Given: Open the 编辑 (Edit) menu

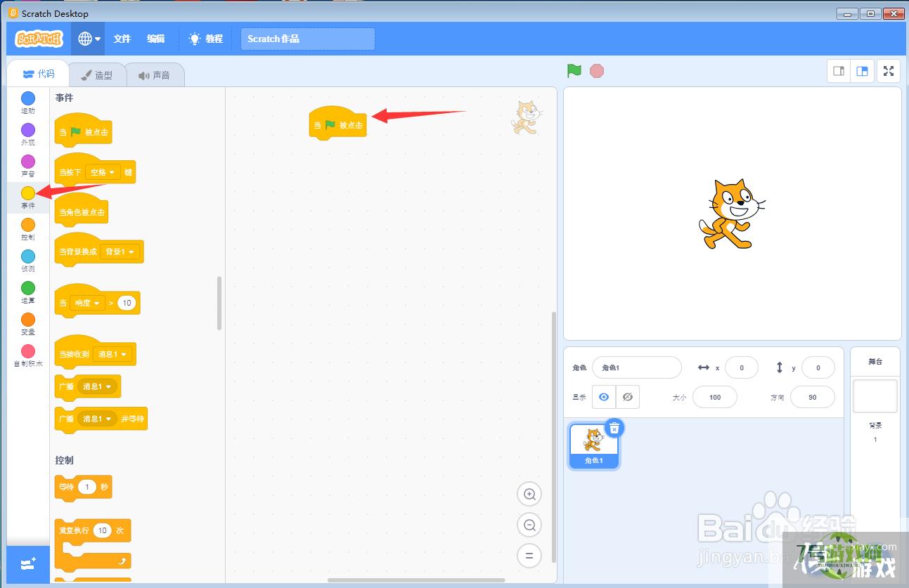Looking at the screenshot, I should (x=156, y=39).
